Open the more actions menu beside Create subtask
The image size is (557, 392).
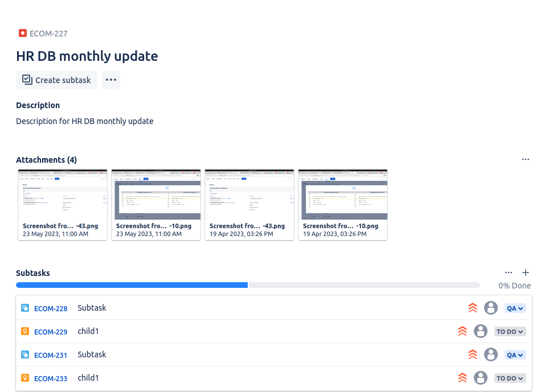pyautogui.click(x=111, y=80)
